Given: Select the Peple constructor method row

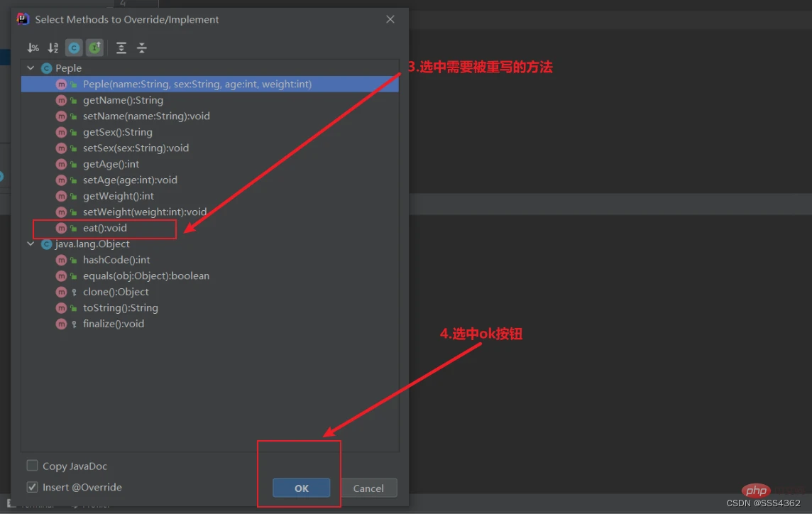Looking at the screenshot, I should (x=209, y=84).
